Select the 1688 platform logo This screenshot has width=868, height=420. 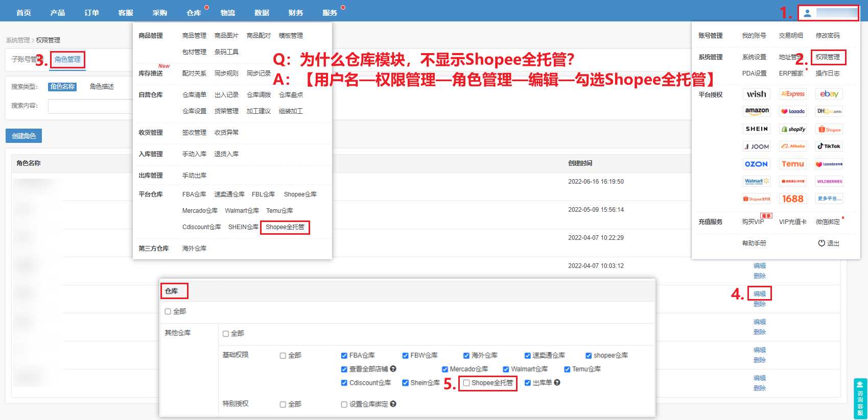tap(793, 199)
